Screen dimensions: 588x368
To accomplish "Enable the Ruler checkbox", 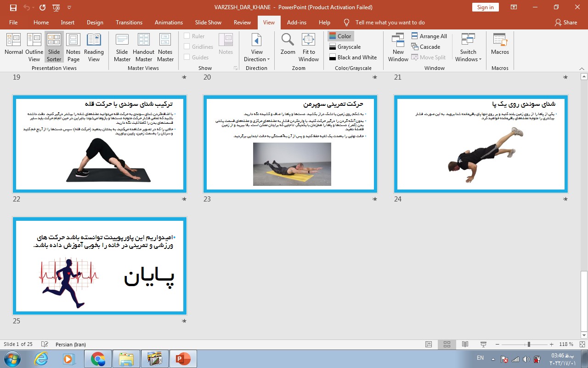I will point(187,36).
